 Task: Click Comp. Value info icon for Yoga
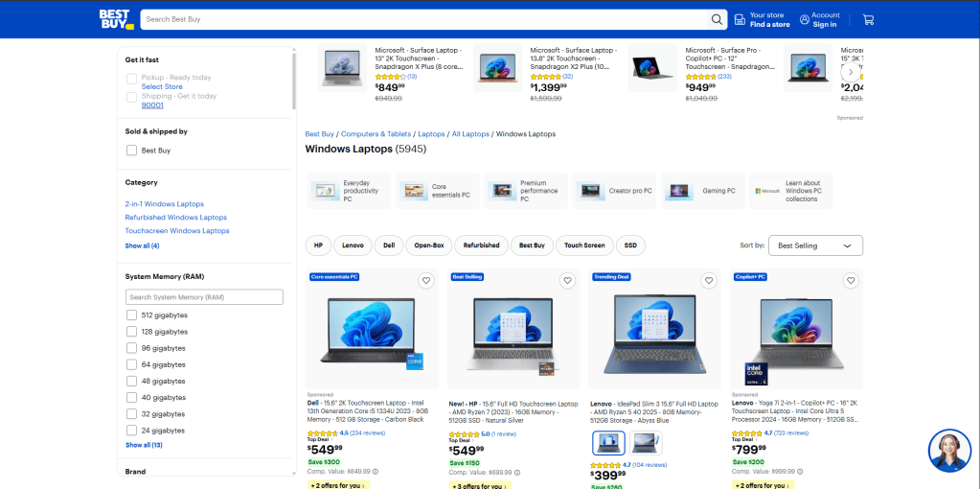point(800,471)
